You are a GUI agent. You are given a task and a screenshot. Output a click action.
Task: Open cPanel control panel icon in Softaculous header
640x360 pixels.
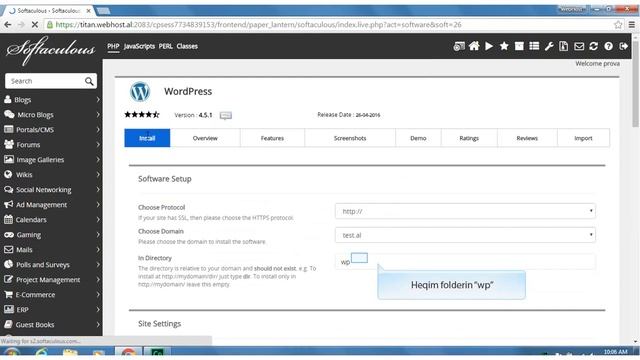pyautogui.click(x=459, y=47)
